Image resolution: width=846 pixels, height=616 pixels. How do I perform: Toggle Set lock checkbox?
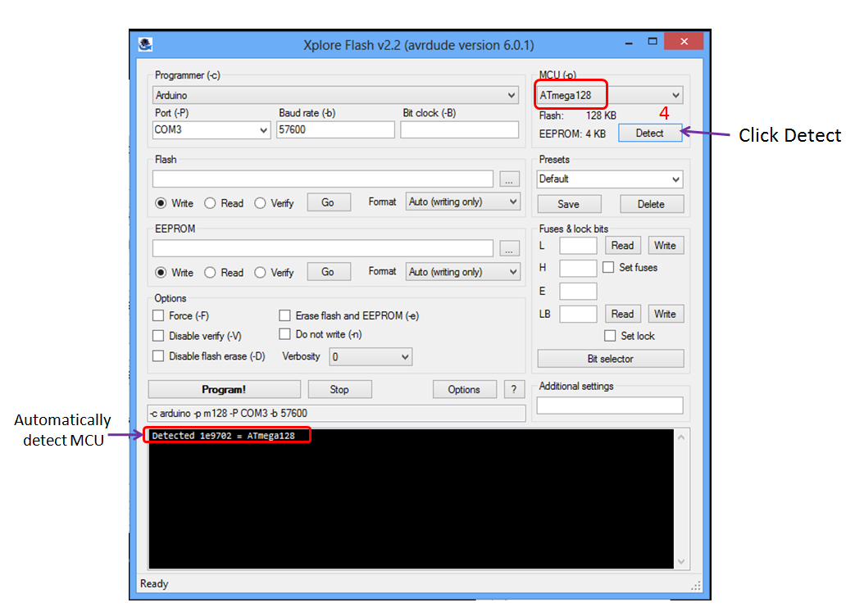point(610,336)
